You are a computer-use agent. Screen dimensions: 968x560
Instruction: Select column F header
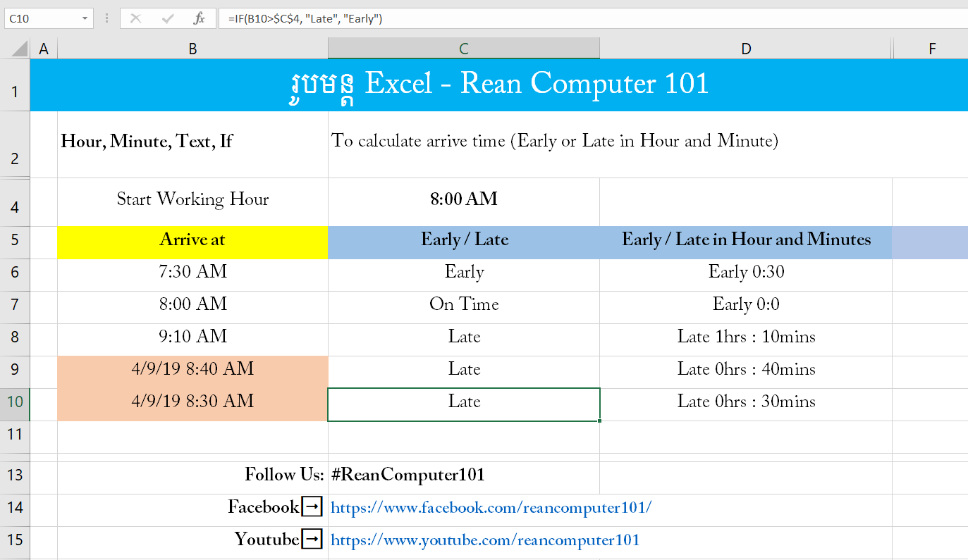click(x=932, y=48)
